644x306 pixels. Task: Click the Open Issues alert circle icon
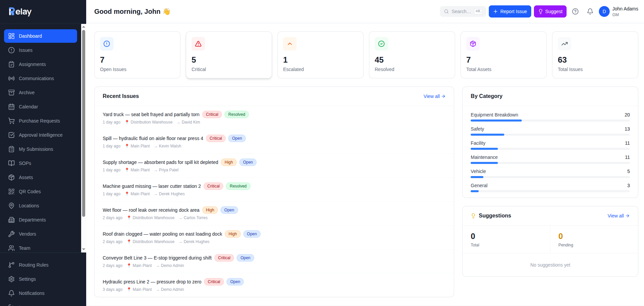click(107, 44)
